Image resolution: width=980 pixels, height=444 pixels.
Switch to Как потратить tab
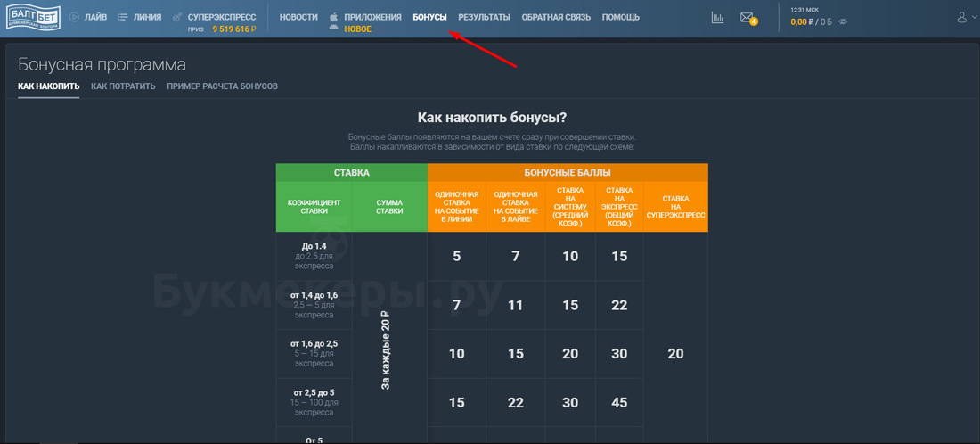tap(123, 86)
